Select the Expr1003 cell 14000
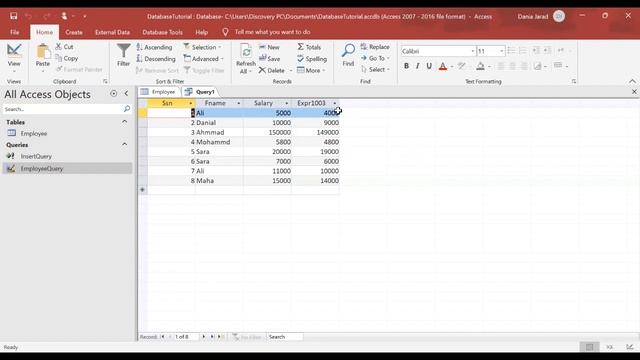This screenshot has width=640, height=360. 316,180
